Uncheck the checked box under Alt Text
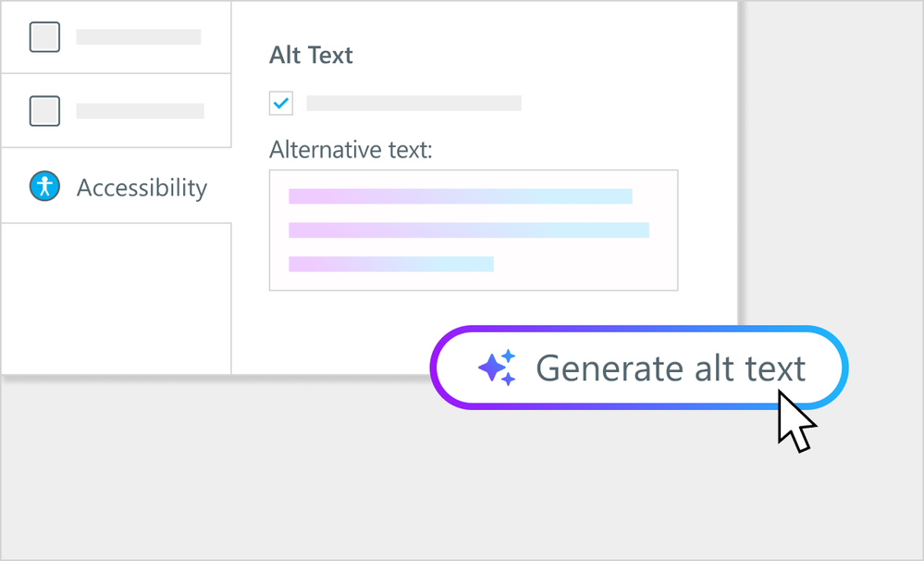The height and width of the screenshot is (561, 924). (281, 103)
